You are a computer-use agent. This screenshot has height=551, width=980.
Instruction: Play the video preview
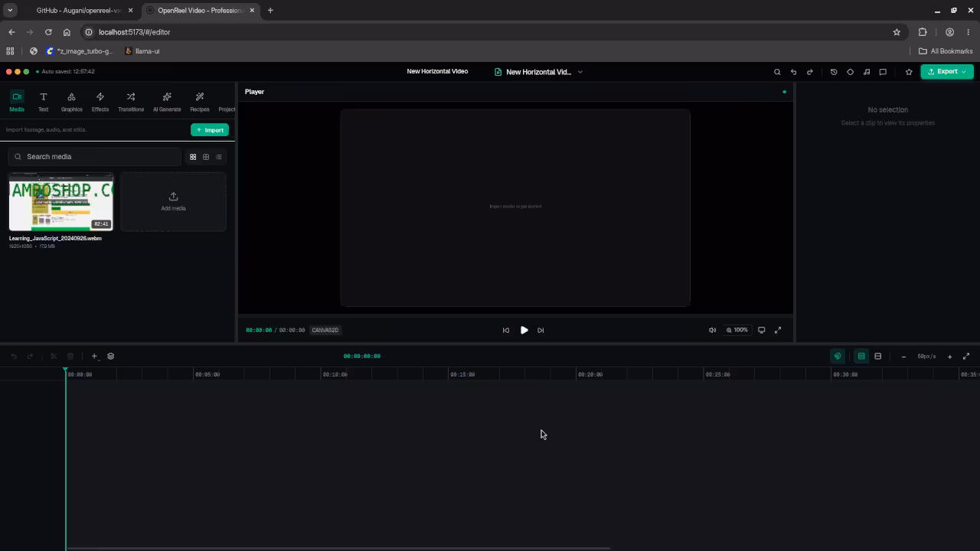tap(524, 331)
